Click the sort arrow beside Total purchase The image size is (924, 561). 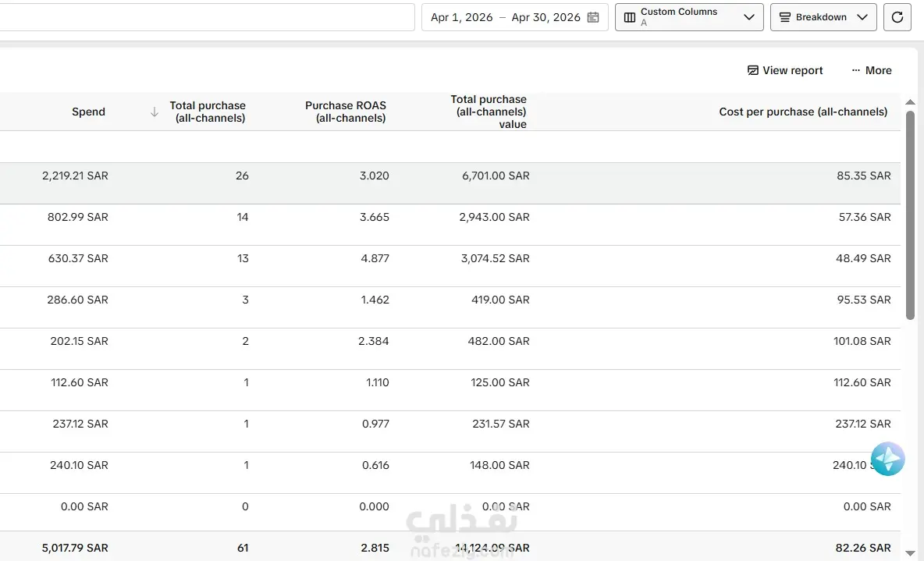tap(154, 112)
